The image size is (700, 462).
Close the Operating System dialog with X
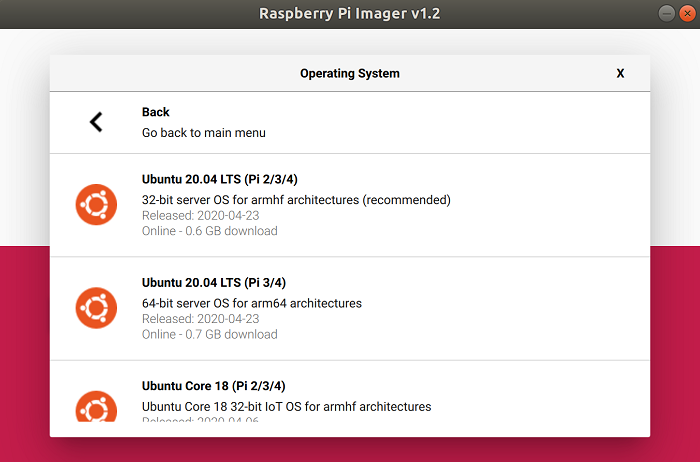point(620,74)
